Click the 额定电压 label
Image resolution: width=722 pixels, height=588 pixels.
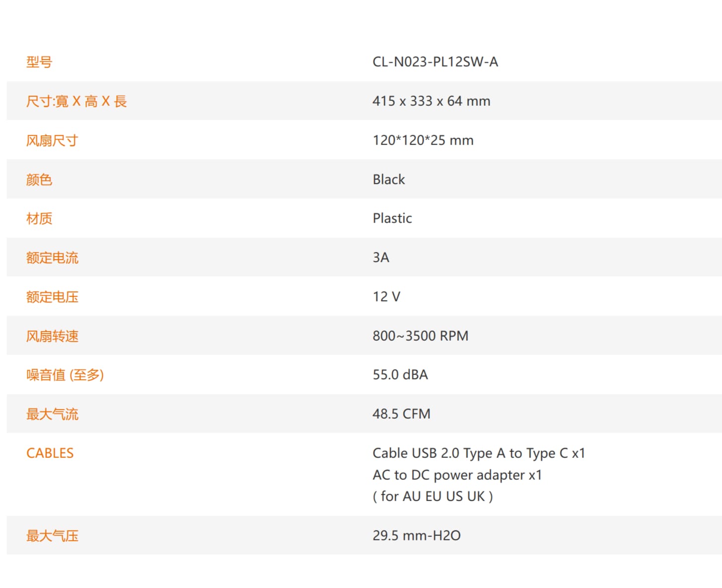[x=52, y=297]
